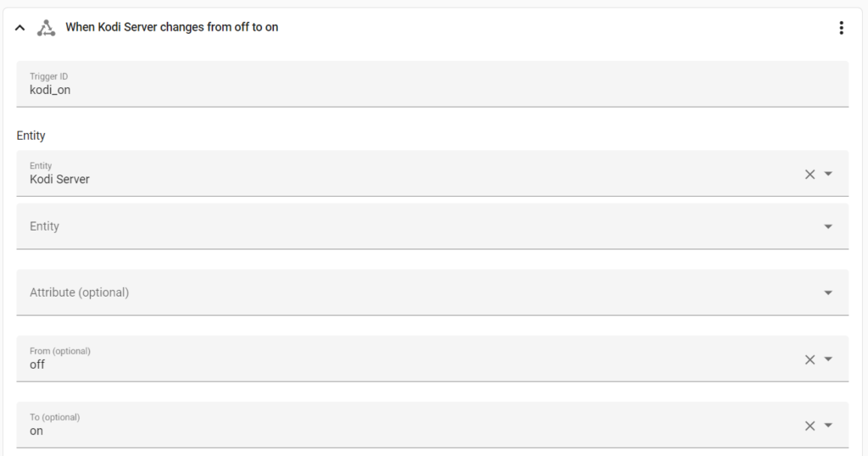
Task: Open the three-dot trigger options menu
Action: click(841, 28)
